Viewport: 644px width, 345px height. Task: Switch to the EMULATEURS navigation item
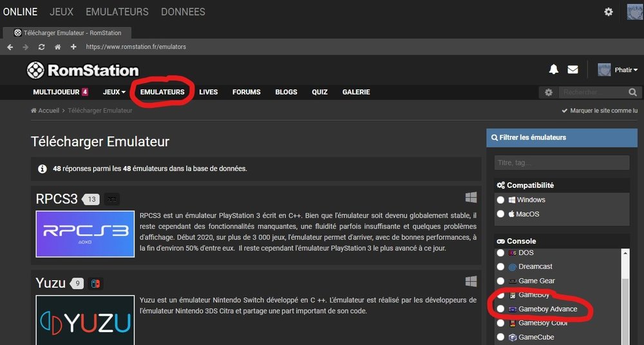tap(162, 92)
